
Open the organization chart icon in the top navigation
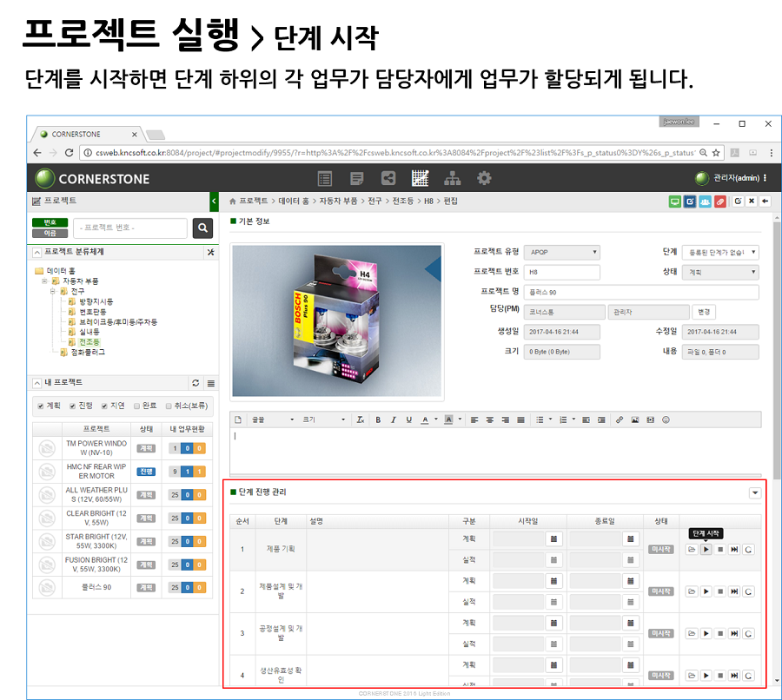coord(452,178)
